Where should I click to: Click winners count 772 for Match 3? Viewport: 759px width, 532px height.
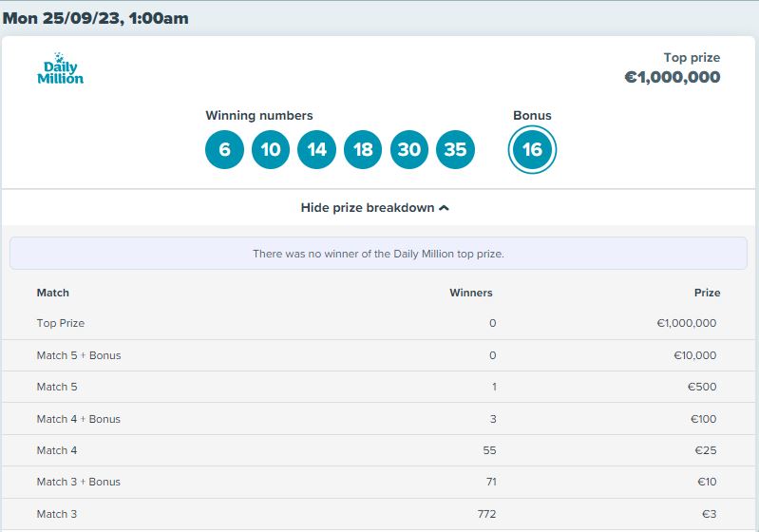point(487,514)
